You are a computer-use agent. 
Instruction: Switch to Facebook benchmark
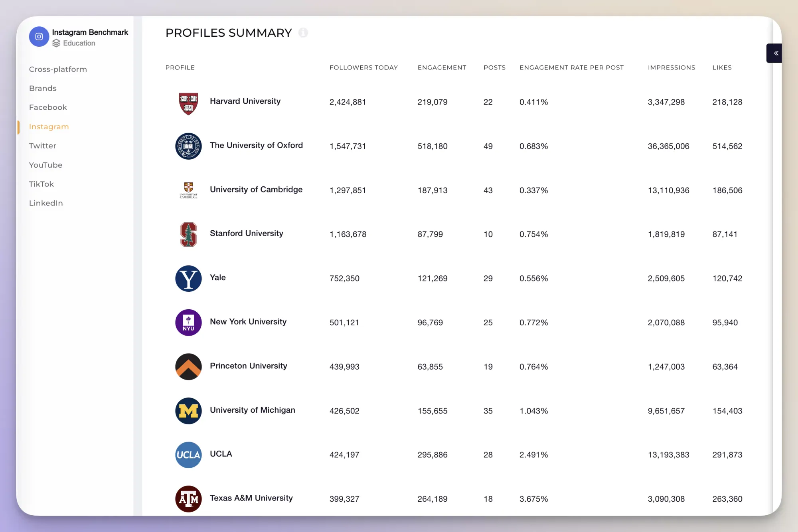point(48,107)
